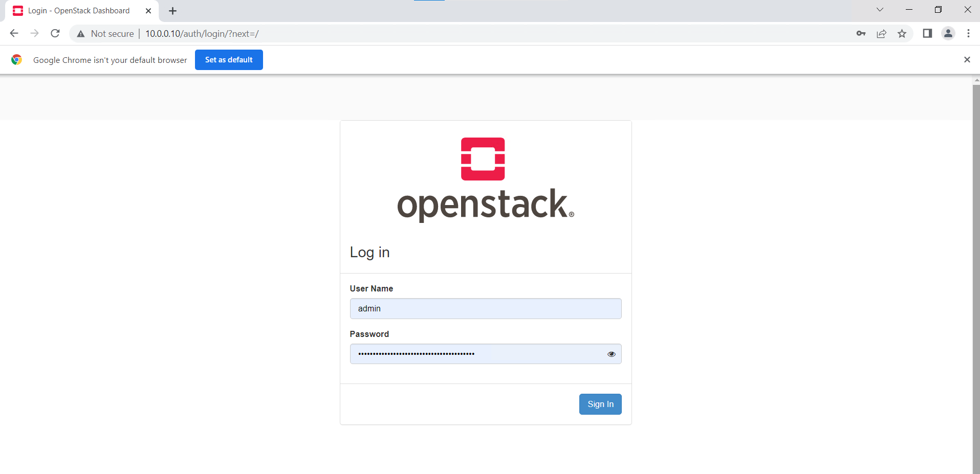Click the browser back arrow
Viewport: 980px width, 474px height.
click(x=14, y=34)
